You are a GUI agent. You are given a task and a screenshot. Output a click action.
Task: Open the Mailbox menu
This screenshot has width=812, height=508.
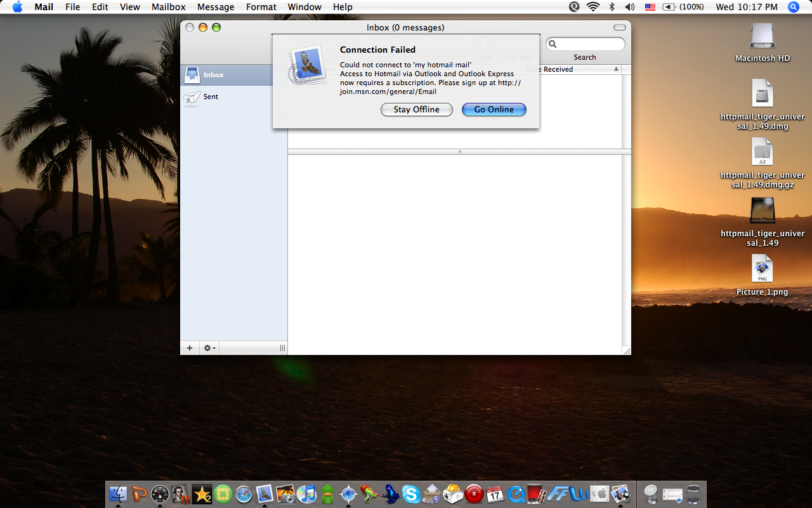pos(168,7)
